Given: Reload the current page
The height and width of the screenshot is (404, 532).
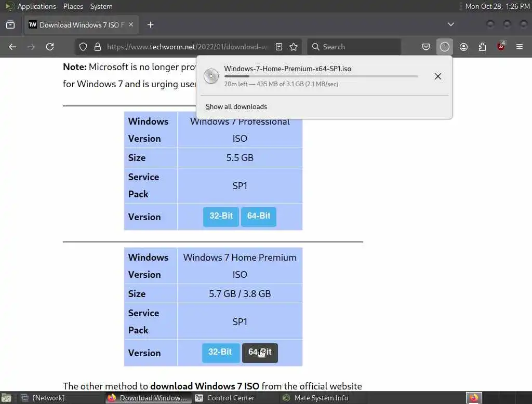Looking at the screenshot, I should click(x=50, y=47).
